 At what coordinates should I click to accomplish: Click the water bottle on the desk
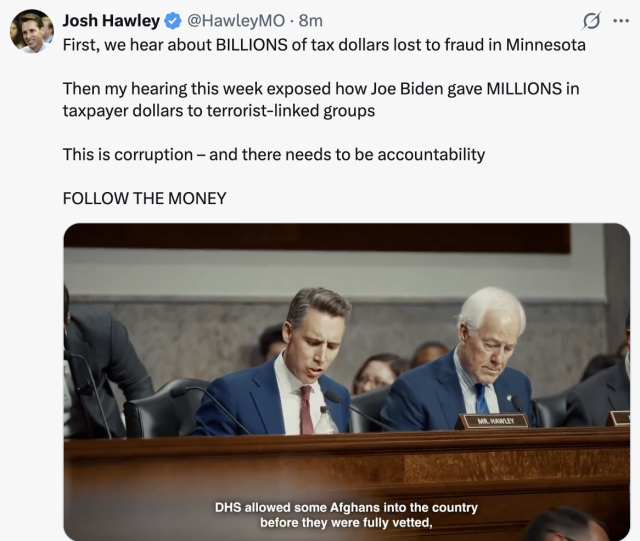(x=326, y=420)
